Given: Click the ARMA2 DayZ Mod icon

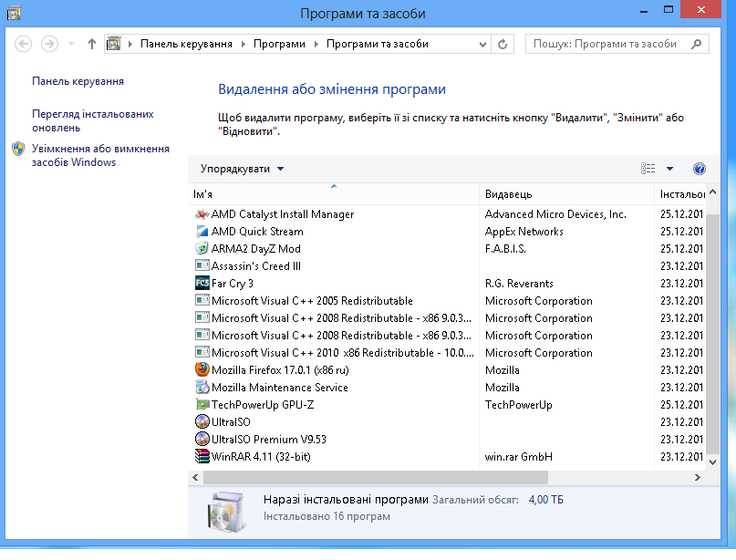Looking at the screenshot, I should (x=202, y=249).
